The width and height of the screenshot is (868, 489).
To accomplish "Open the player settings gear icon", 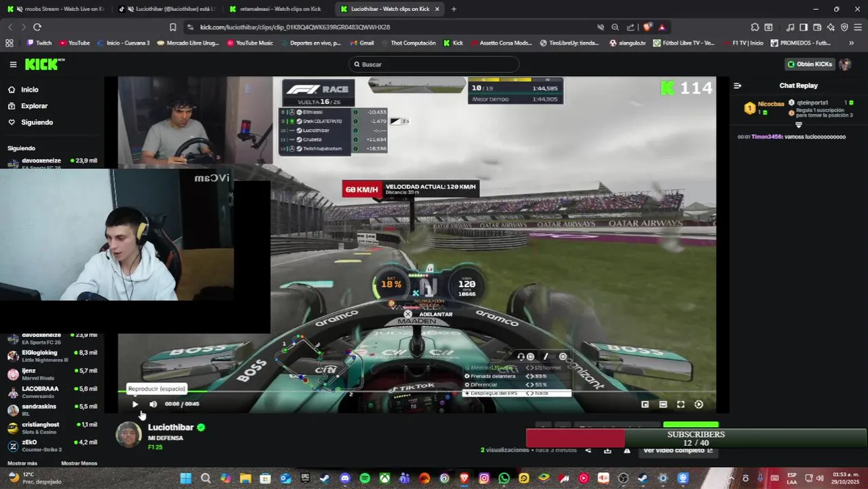I will click(699, 404).
